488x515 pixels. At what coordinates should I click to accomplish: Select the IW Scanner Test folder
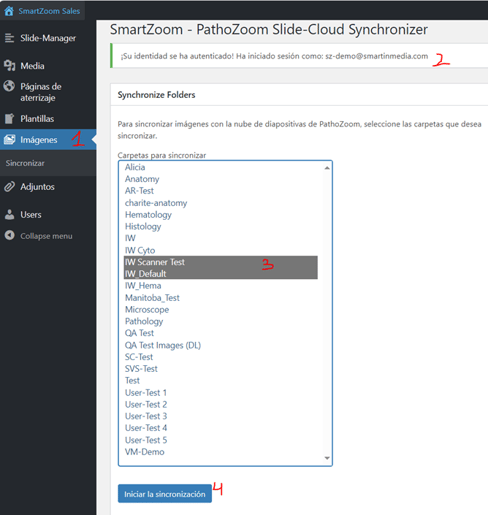(x=220, y=262)
